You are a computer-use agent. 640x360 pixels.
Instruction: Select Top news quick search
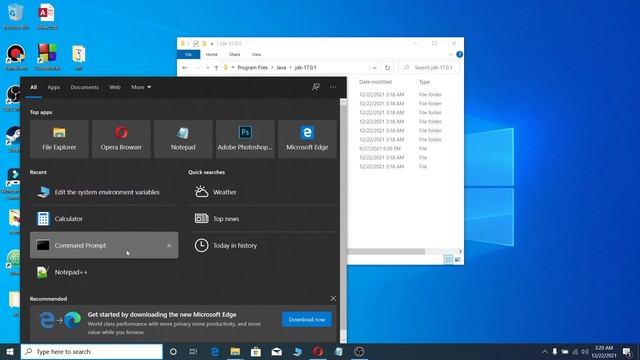tap(262, 219)
